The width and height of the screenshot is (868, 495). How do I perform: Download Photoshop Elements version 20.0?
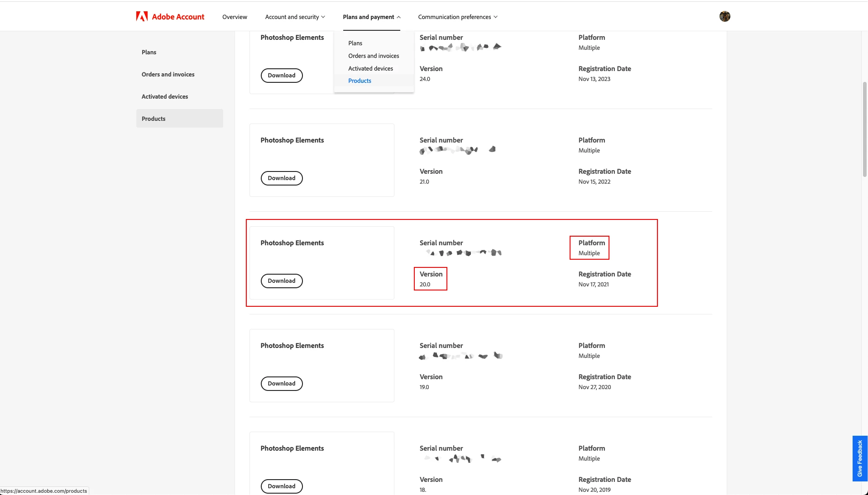pos(282,281)
